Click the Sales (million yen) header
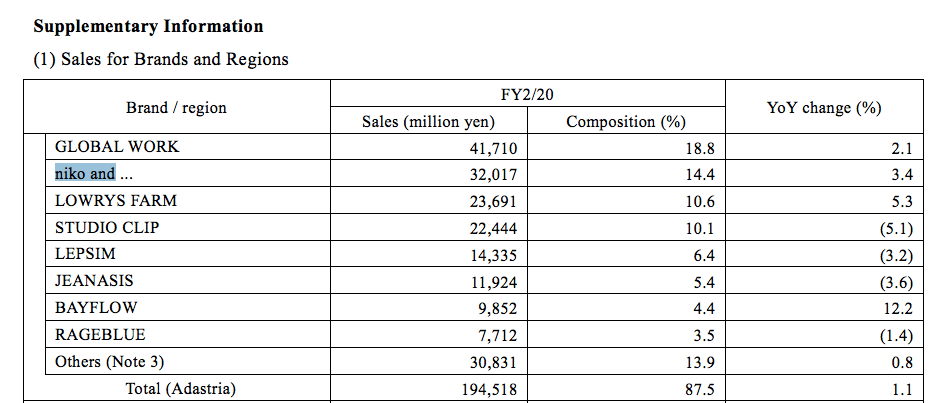939x403 pixels. [429, 122]
